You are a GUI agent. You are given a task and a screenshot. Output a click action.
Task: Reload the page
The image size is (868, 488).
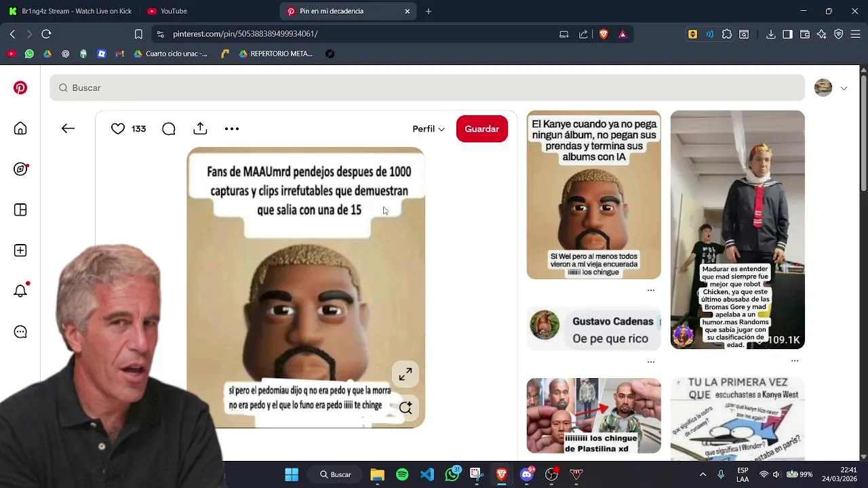tap(46, 34)
